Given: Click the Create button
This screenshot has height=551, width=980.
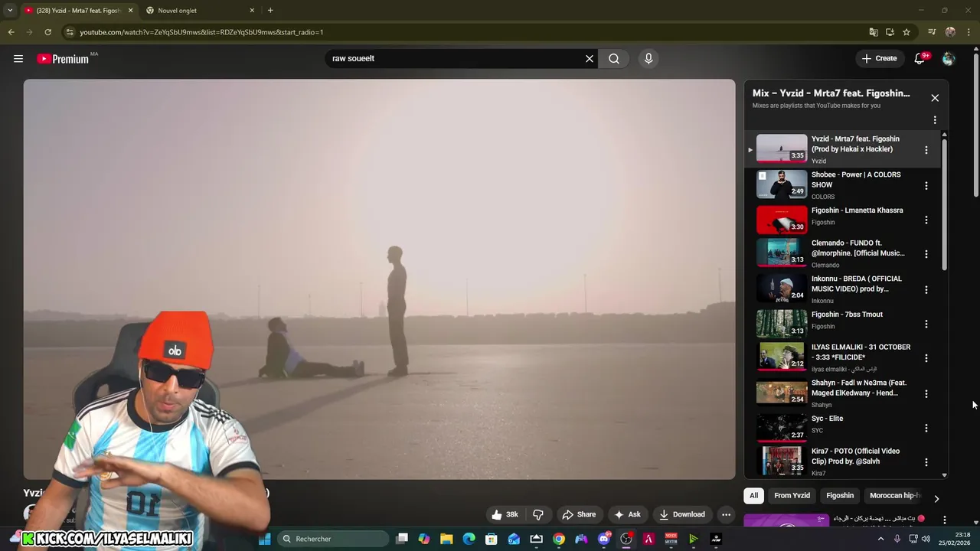Looking at the screenshot, I should [879, 58].
